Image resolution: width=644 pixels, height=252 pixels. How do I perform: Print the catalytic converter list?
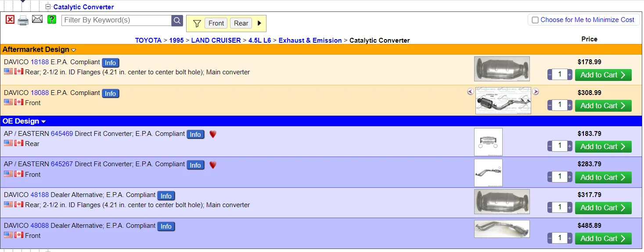[x=23, y=20]
